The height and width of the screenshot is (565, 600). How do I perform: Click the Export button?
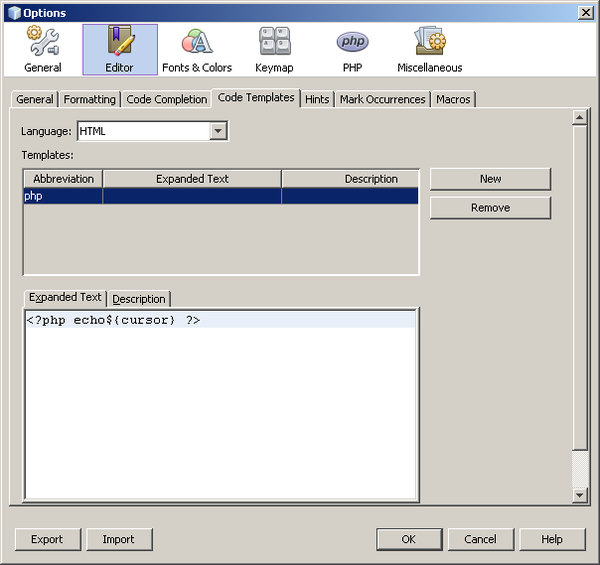pos(47,539)
